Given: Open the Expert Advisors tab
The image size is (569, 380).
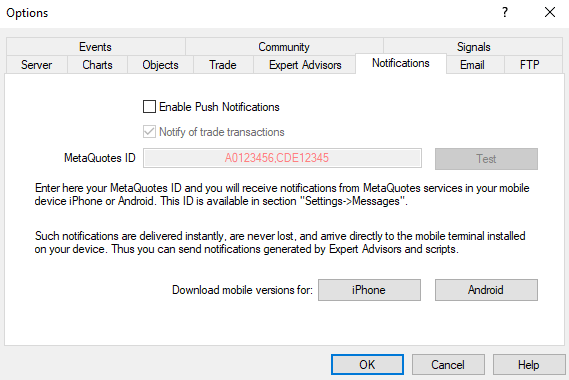Looking at the screenshot, I should 305,65.
